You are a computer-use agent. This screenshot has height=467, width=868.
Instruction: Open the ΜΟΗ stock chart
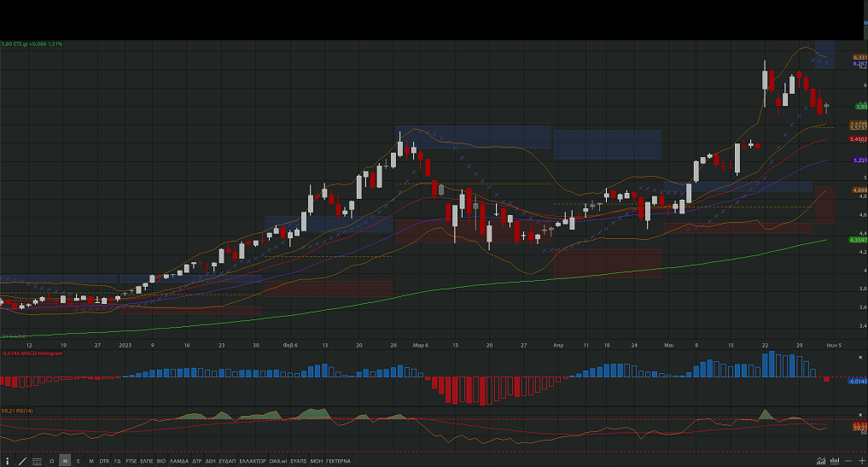pyautogui.click(x=316, y=461)
